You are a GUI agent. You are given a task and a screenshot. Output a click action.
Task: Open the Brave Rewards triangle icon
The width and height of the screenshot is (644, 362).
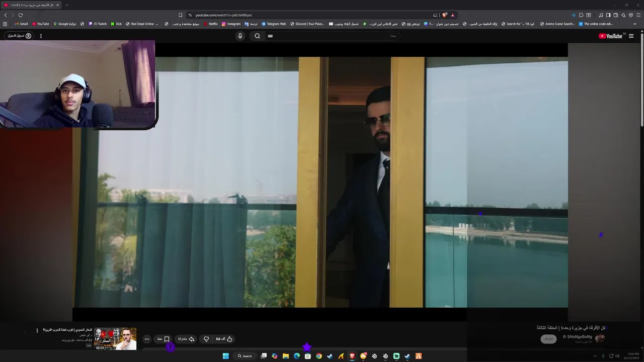[452, 15]
